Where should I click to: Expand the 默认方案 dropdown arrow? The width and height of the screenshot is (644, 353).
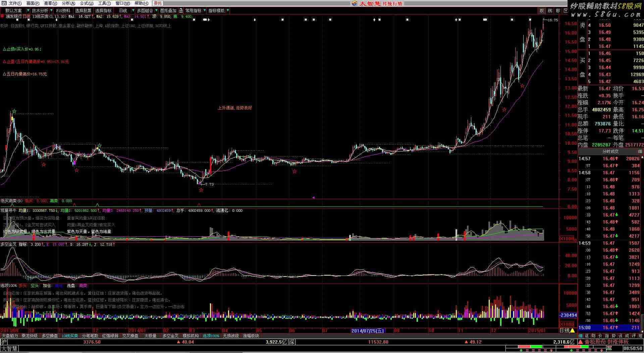coord(28,11)
